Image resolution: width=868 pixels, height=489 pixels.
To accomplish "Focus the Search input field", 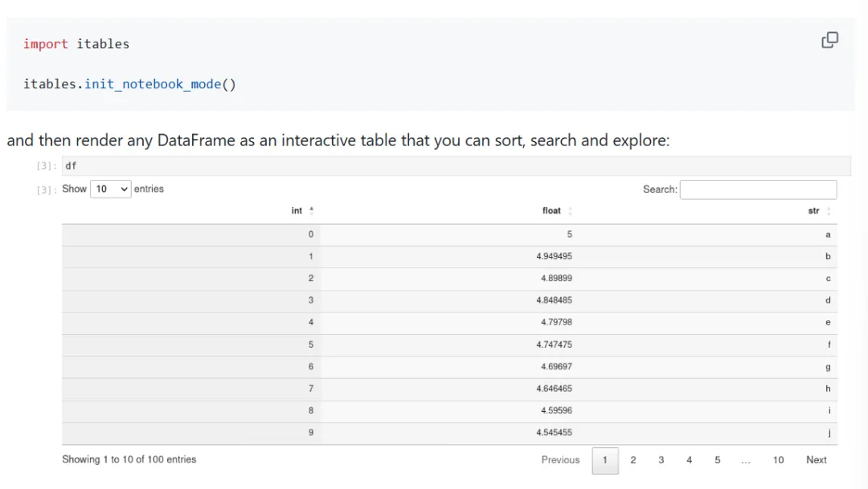I will point(759,189).
